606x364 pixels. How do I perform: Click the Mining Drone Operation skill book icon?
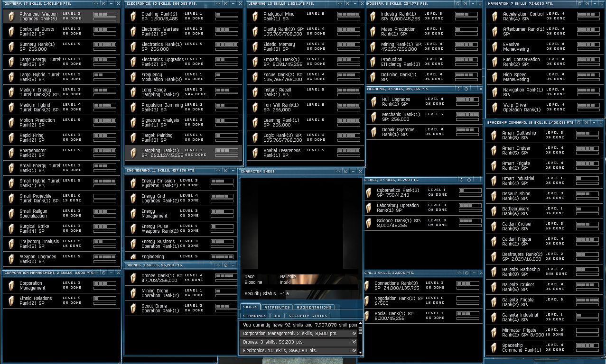[x=134, y=293]
